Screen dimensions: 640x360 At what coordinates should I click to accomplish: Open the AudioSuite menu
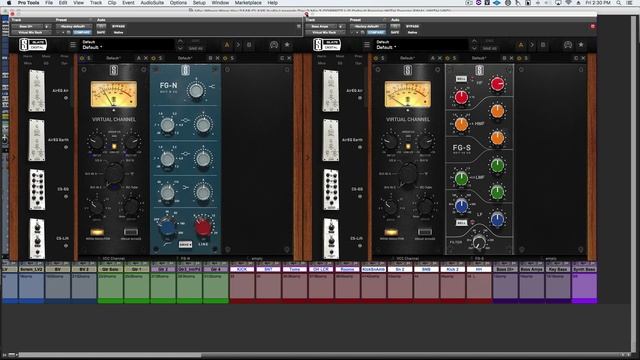[152, 3]
